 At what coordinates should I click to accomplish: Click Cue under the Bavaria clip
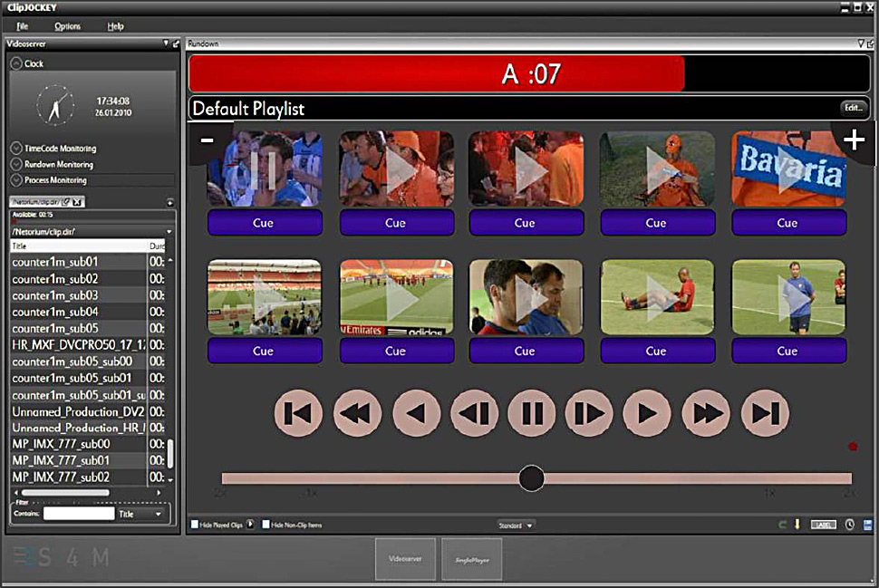pos(787,223)
